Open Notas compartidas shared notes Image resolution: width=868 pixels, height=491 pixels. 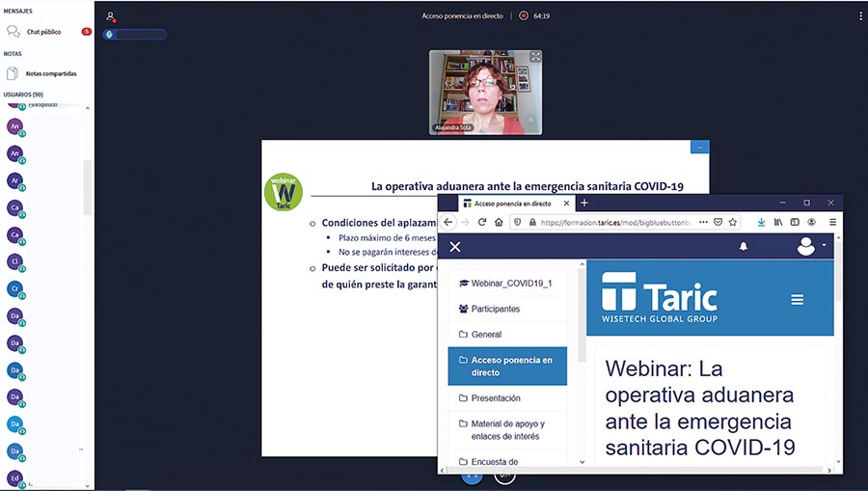click(42, 73)
